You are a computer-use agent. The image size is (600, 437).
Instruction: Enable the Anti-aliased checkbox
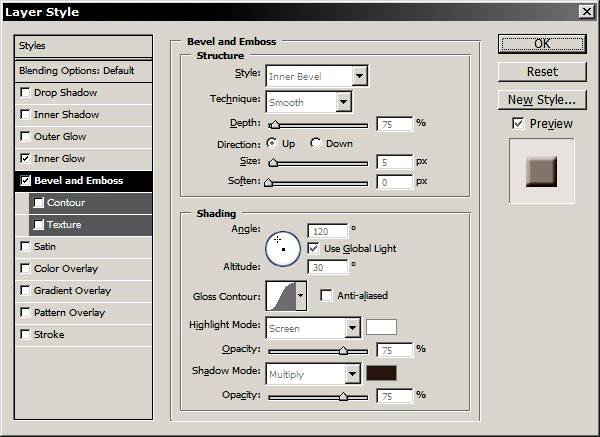tap(326, 296)
